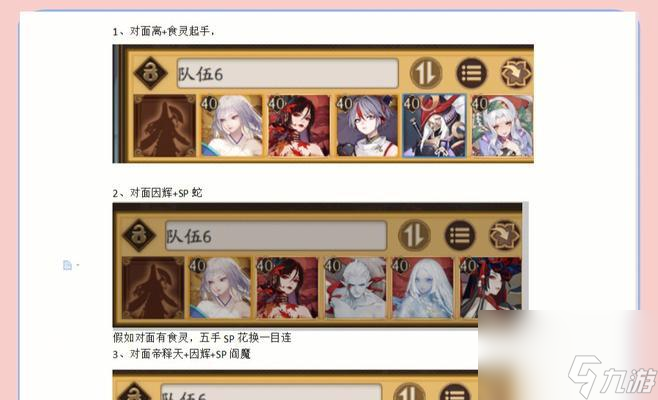Select the empty onmyoji silhouette slot in second team

click(x=153, y=288)
